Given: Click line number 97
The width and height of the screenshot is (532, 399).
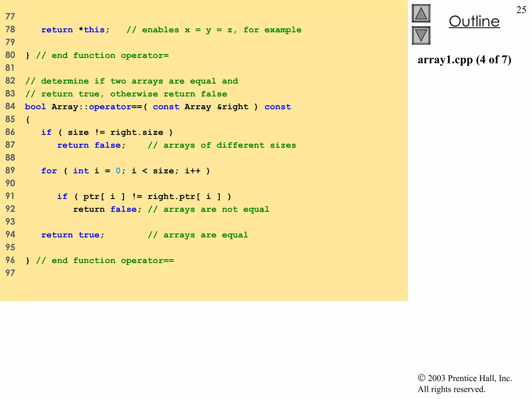Looking at the screenshot, I should 10,273.
